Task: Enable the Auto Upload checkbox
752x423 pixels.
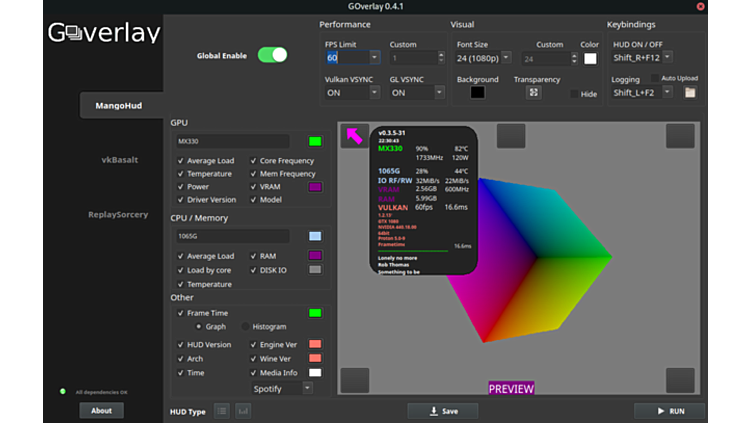Action: pos(655,78)
